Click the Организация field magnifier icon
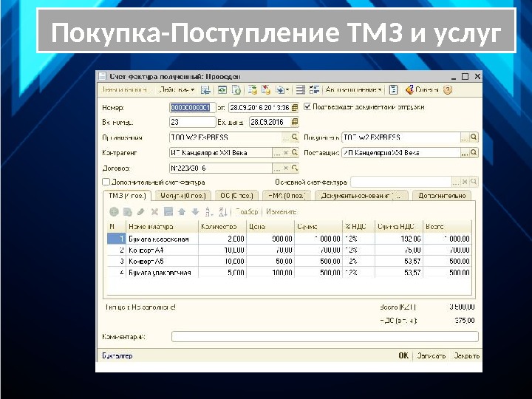Image resolution: width=532 pixels, height=399 pixels. (295, 137)
